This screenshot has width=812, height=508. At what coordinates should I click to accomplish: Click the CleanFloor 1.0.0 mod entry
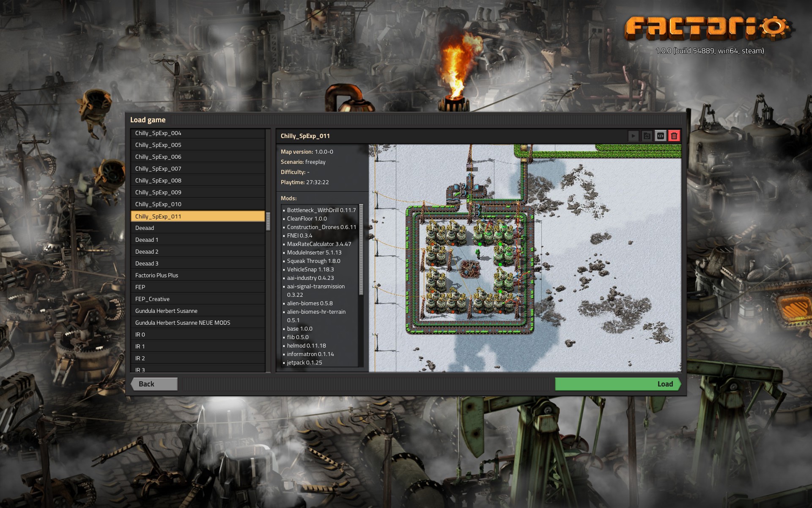(307, 218)
